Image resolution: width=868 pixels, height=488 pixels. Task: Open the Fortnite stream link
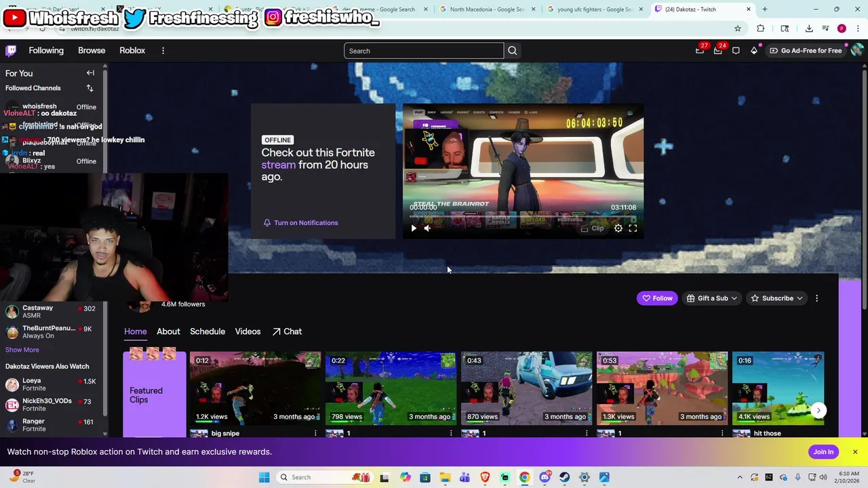point(279,165)
